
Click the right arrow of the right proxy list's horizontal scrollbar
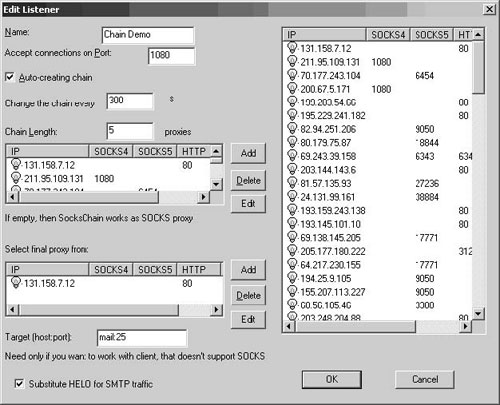(465, 326)
